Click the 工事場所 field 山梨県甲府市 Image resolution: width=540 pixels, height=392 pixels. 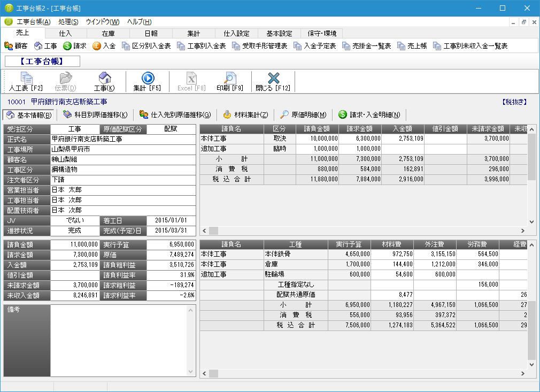tap(123, 149)
